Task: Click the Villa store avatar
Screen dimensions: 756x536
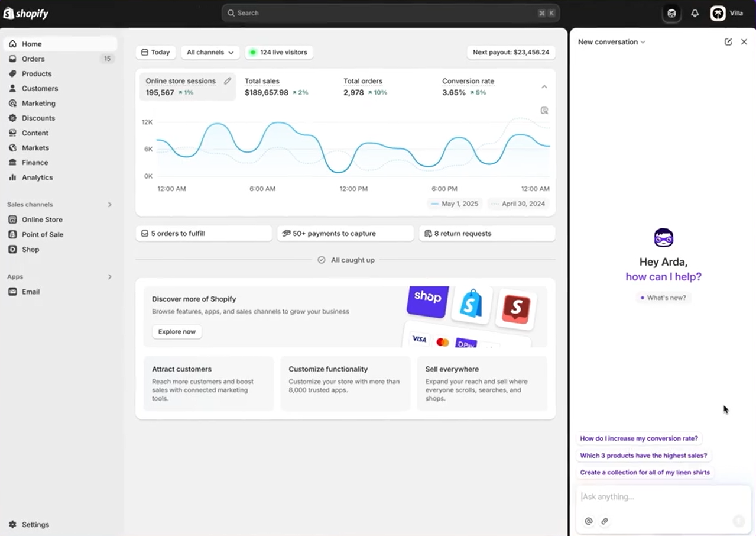Action: coord(718,12)
